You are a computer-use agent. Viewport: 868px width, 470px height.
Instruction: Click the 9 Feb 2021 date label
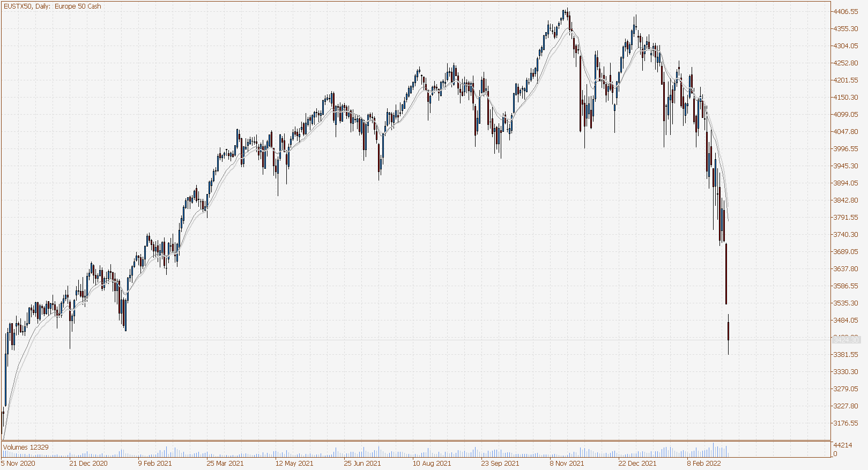point(155,463)
